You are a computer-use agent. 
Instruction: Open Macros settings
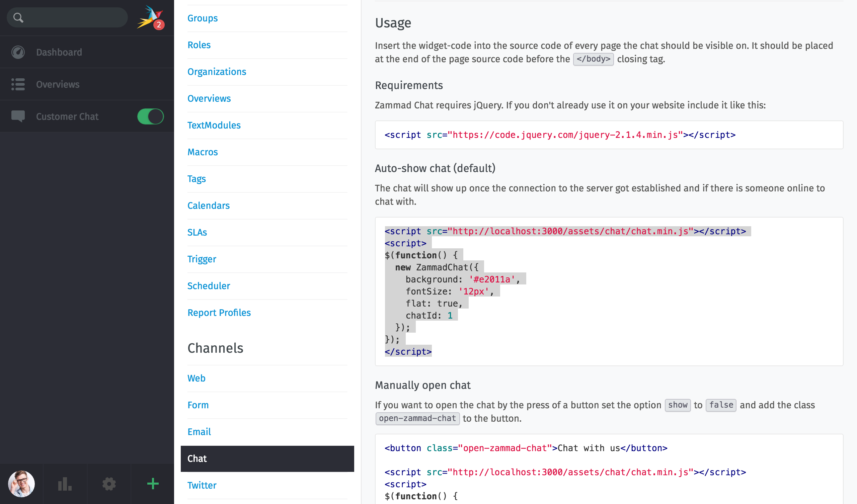pyautogui.click(x=203, y=152)
